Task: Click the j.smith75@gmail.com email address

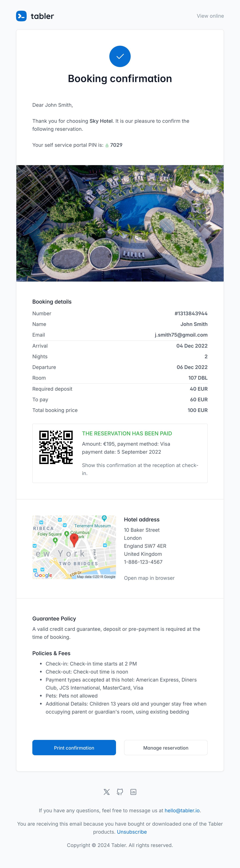Action: [181, 335]
